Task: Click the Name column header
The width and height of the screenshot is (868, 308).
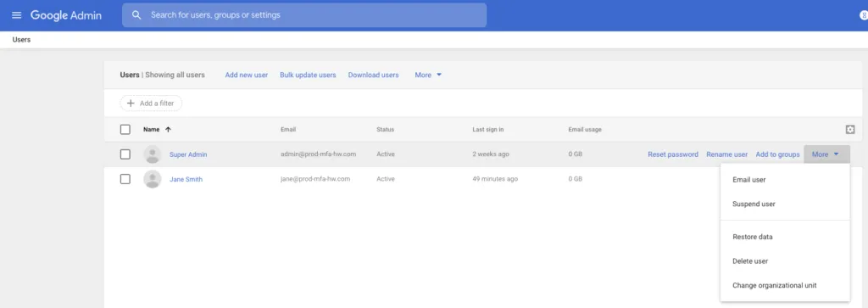Action: (151, 130)
